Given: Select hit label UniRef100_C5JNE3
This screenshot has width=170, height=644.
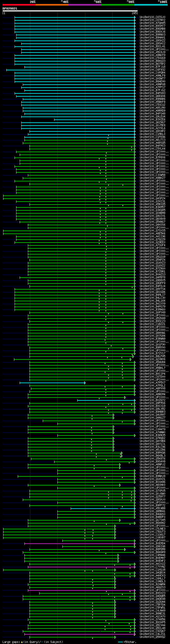Looking at the screenshot, I should (x=152, y=529).
